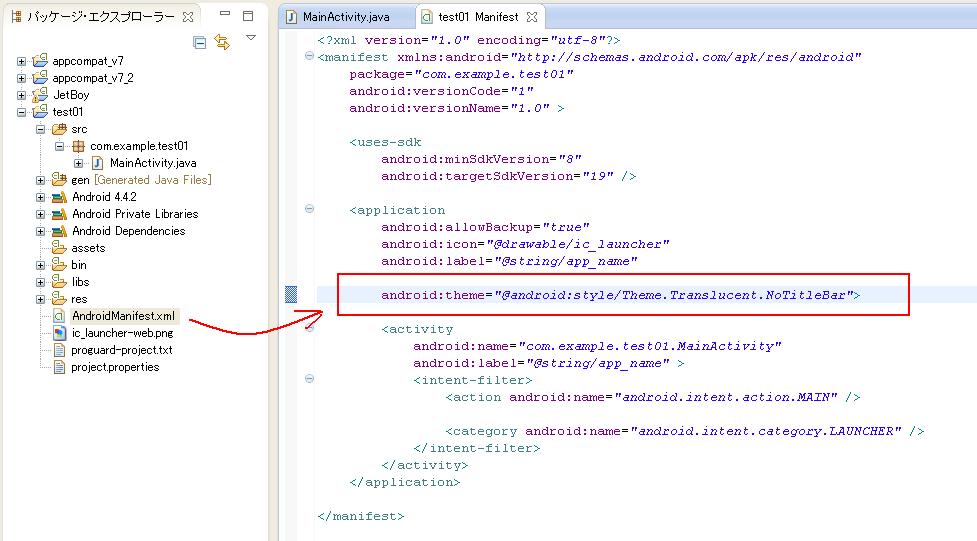Image resolution: width=977 pixels, height=541 pixels.
Task: Select ic_launcher-web.png in the tree
Action: pos(122,333)
